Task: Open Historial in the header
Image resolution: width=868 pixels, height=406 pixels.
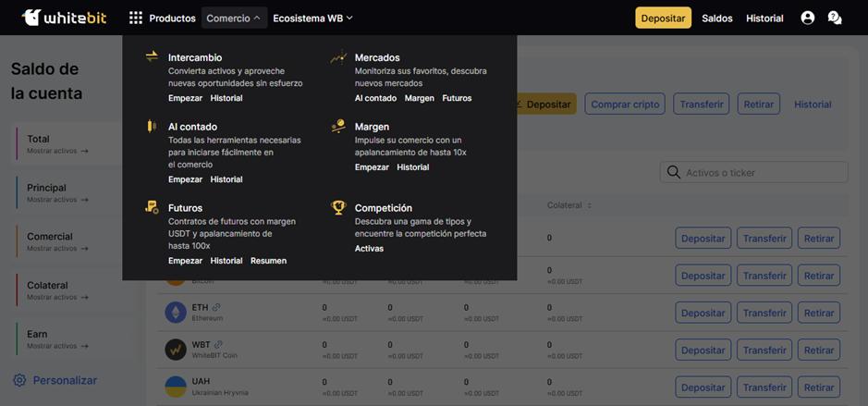Action: (x=764, y=18)
